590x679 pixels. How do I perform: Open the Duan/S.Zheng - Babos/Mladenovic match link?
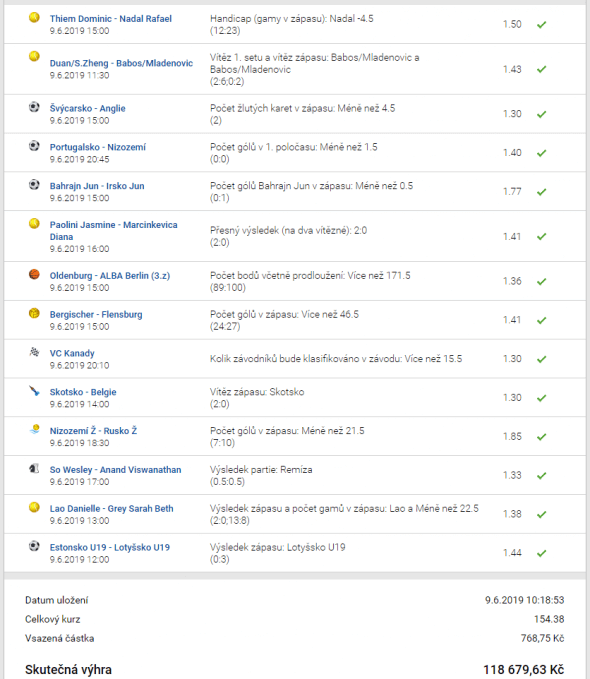pos(121,63)
